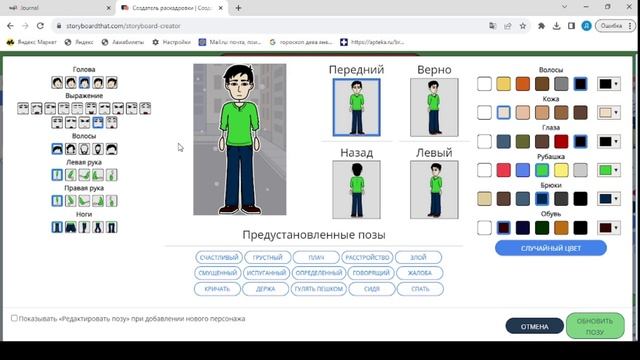Bookmark the page with the star icon

click(x=523, y=26)
